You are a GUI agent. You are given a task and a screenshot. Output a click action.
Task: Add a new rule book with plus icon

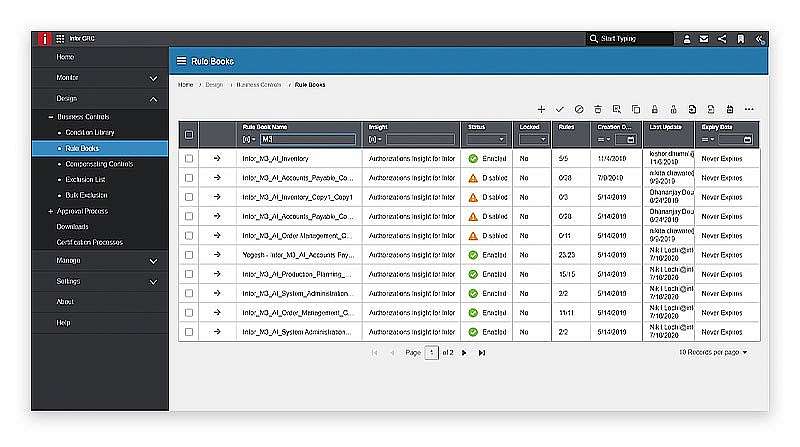pyautogui.click(x=541, y=109)
